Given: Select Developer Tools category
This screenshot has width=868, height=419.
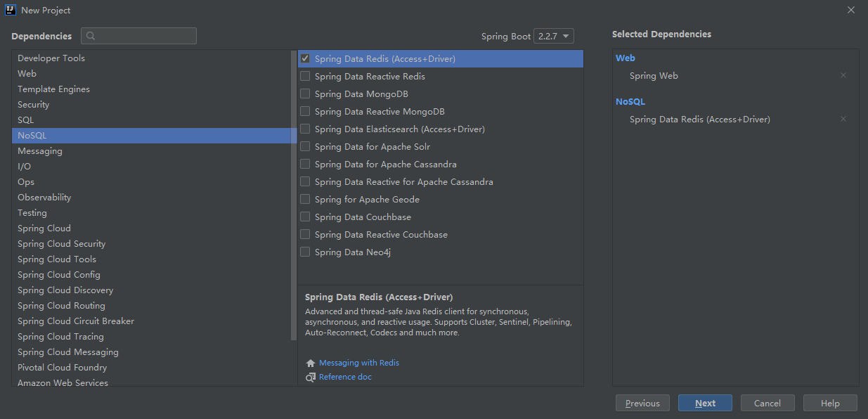Looking at the screenshot, I should coord(151,58).
